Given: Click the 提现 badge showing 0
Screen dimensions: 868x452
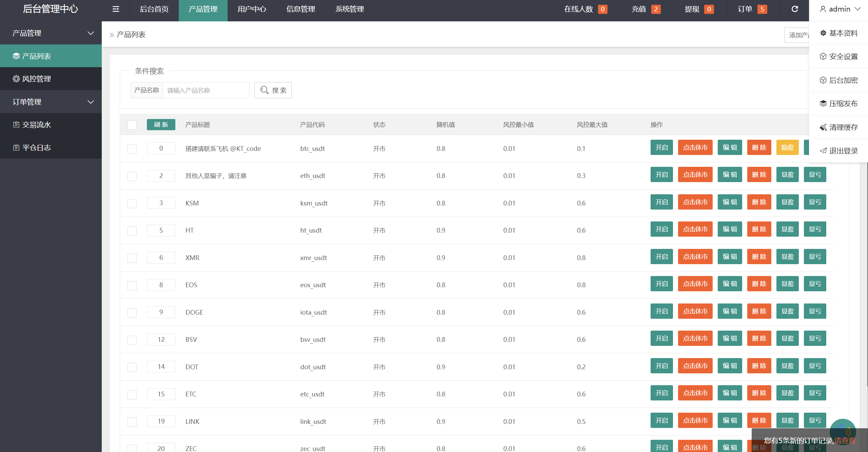Looking at the screenshot, I should [709, 9].
